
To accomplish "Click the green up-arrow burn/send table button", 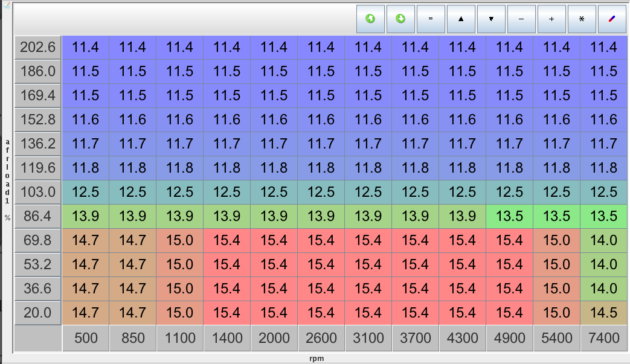I will [x=370, y=19].
